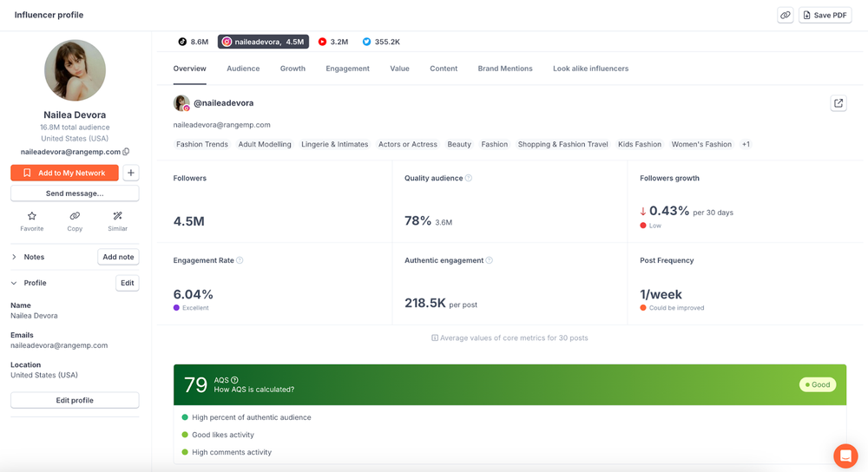The height and width of the screenshot is (472, 868).
Task: Show Engagement Rate info tooltip icon
Action: tap(240, 260)
